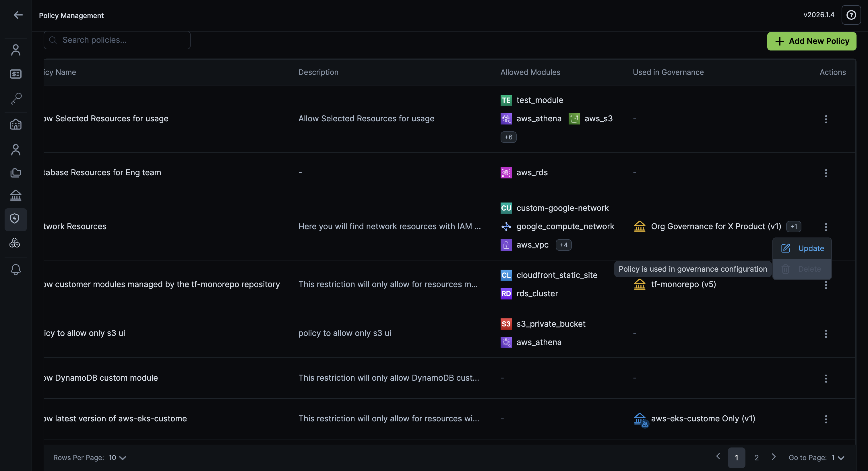
Task: Open the bank governance sidebar icon
Action: [x=16, y=195]
